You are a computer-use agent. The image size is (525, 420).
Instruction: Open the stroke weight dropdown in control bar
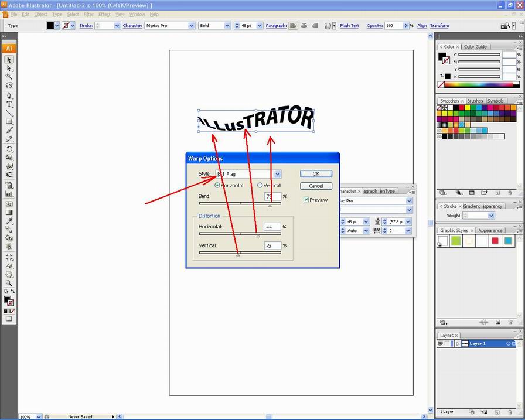click(x=117, y=25)
